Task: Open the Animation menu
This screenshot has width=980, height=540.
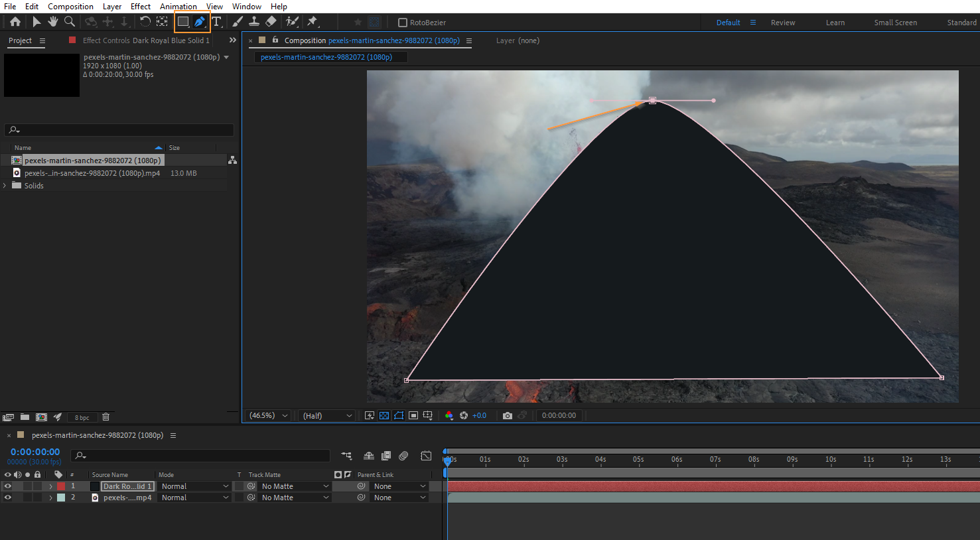Action: point(178,7)
